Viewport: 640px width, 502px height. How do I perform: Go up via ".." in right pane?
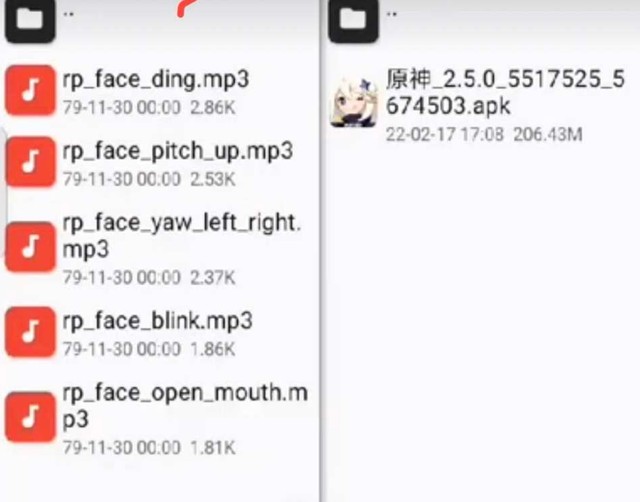tap(391, 14)
